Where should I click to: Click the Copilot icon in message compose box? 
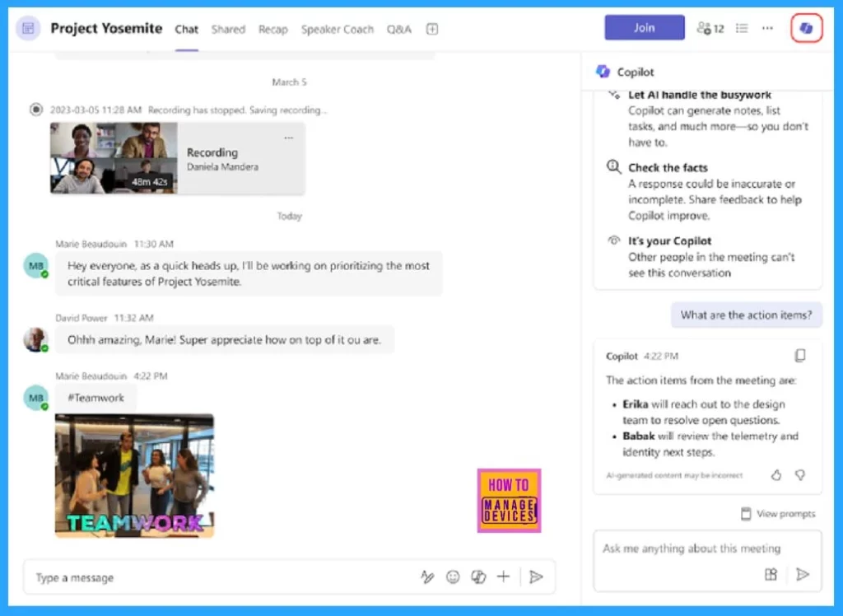click(x=478, y=576)
